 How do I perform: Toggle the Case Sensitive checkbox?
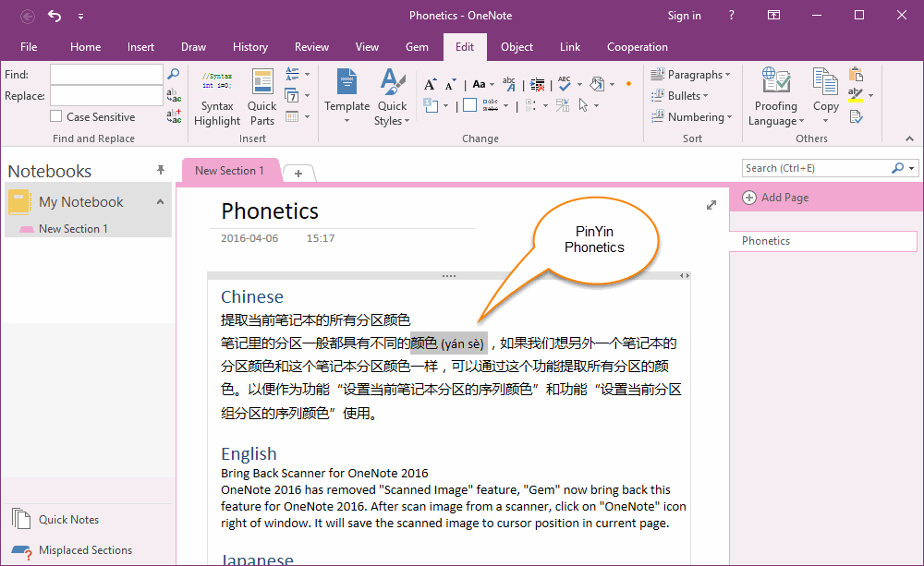56,116
